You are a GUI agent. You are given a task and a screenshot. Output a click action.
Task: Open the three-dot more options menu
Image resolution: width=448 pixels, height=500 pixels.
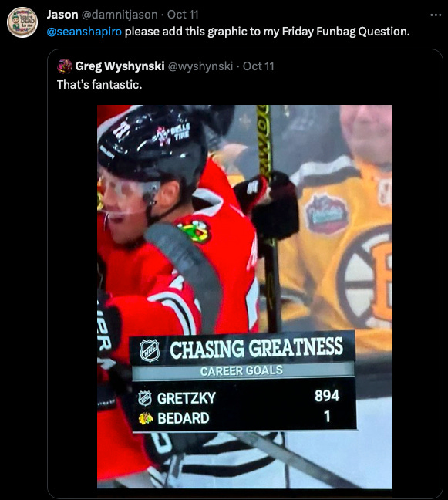pos(436,15)
